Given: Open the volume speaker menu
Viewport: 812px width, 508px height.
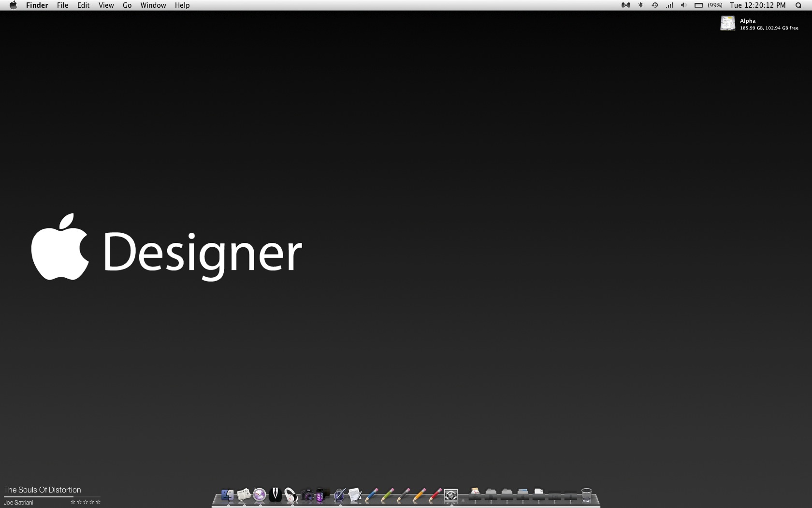Looking at the screenshot, I should tap(683, 5).
